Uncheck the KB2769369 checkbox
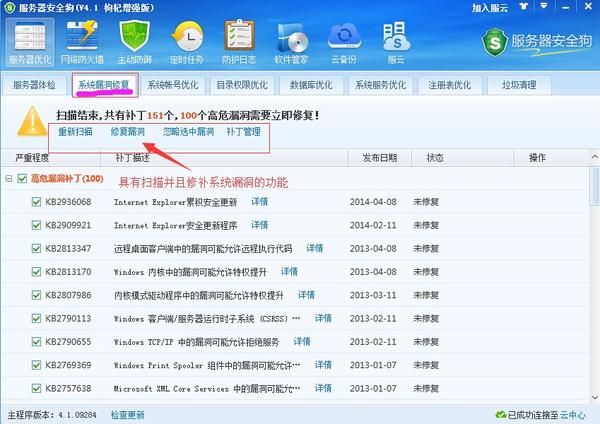Screen dimensions: 600x424 point(36,365)
